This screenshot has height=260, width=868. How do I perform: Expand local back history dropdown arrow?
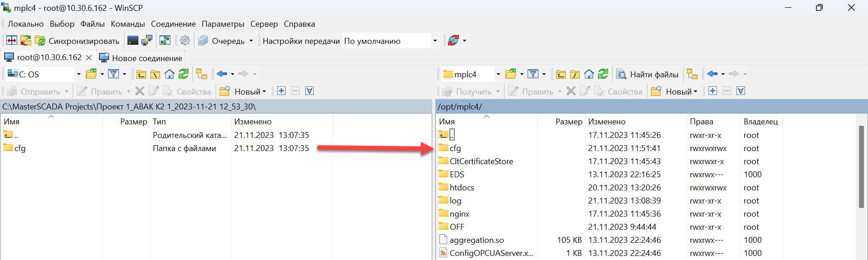[x=232, y=74]
